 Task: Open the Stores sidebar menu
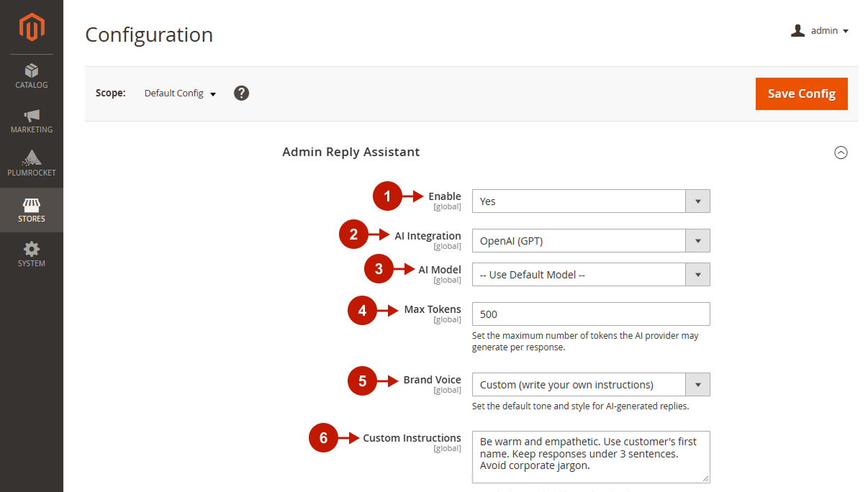(x=32, y=210)
